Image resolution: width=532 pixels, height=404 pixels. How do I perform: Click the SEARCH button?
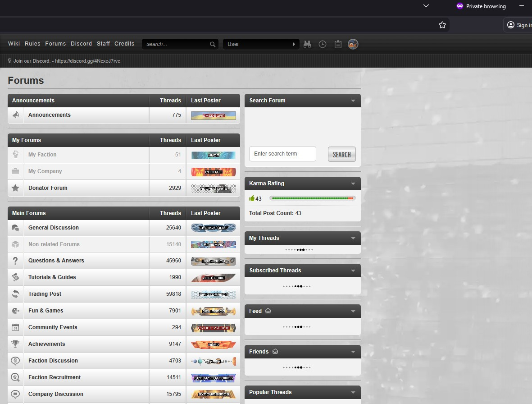coord(341,155)
